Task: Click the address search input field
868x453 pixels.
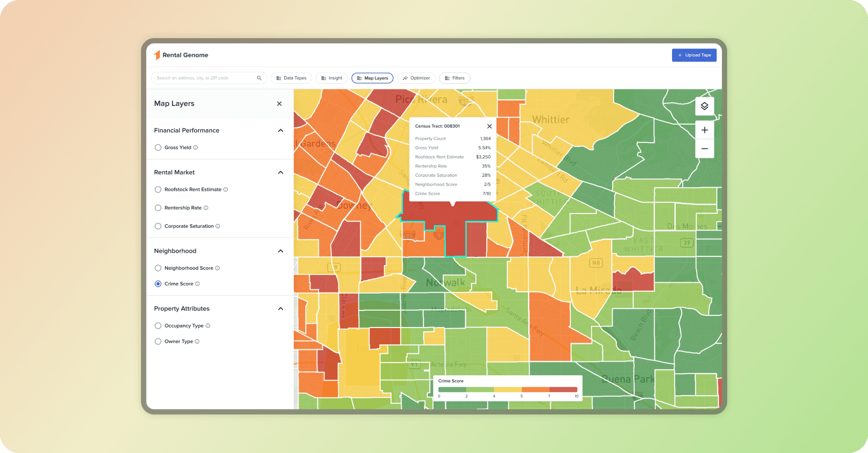Action: tap(204, 78)
